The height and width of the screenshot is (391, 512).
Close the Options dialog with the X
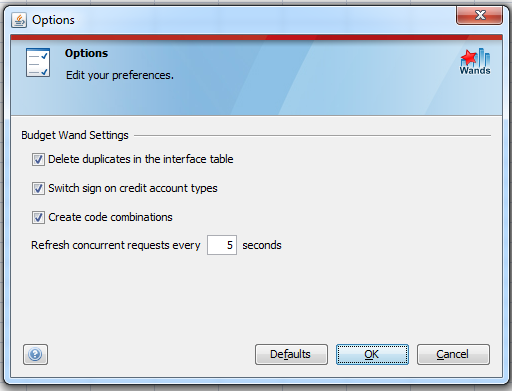tap(479, 15)
